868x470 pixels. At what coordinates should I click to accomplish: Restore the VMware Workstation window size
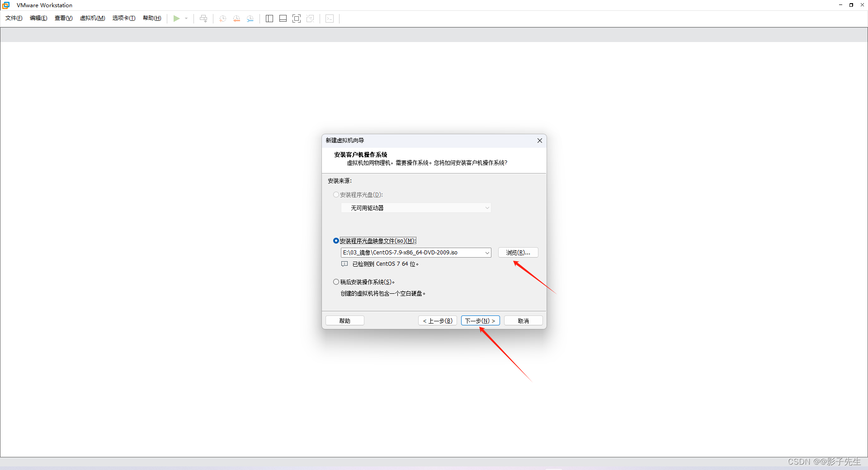pyautogui.click(x=851, y=5)
